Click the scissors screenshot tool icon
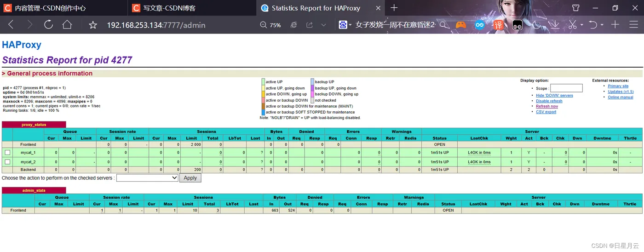The width and height of the screenshot is (644, 252). [x=573, y=25]
